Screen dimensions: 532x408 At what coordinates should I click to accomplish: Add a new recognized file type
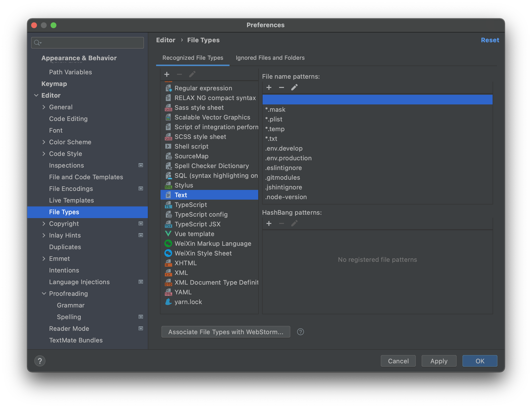[x=167, y=74]
